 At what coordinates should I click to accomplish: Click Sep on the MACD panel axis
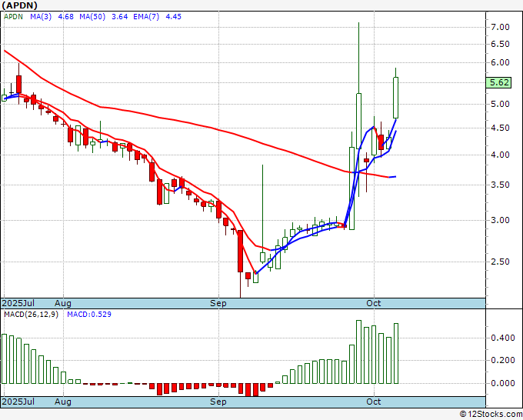coord(218,402)
